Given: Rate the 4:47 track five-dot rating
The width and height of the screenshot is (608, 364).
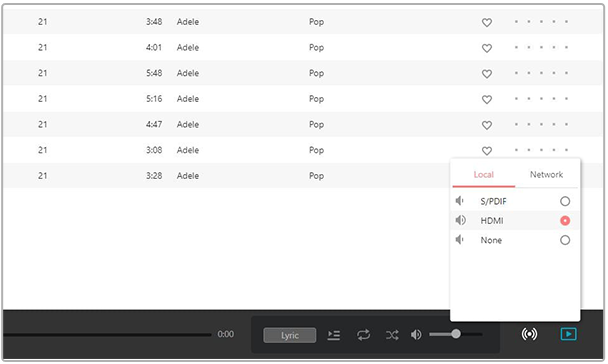Looking at the screenshot, I should click(x=541, y=124).
